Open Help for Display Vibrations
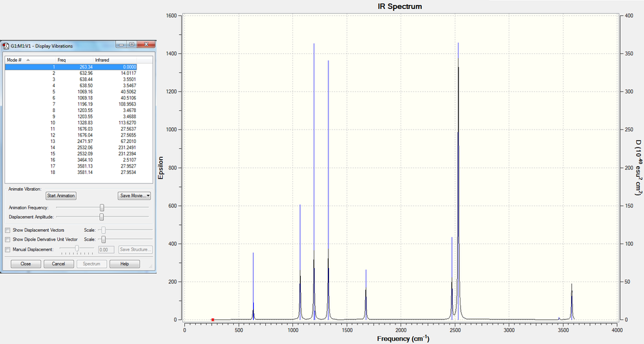 124,264
